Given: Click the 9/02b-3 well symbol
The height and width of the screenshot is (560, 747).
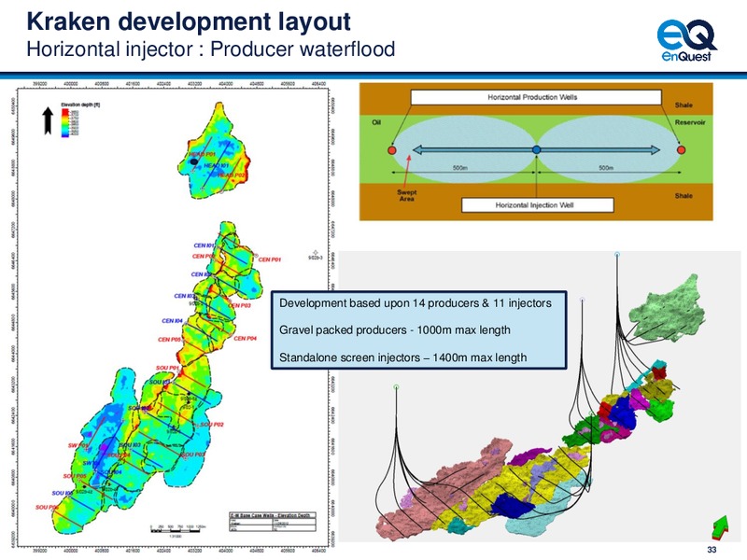Looking at the screenshot, I should [x=315, y=253].
